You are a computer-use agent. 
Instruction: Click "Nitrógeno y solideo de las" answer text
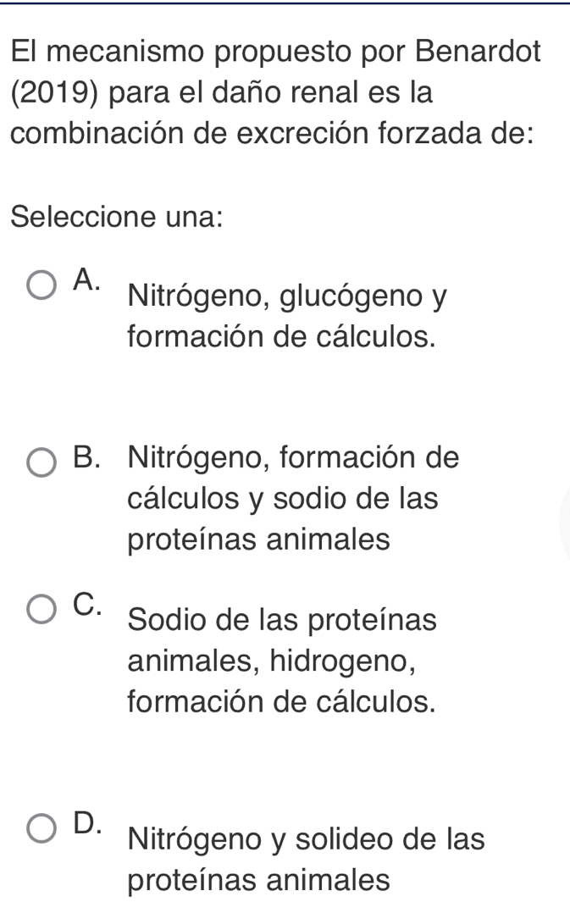[x=306, y=839]
